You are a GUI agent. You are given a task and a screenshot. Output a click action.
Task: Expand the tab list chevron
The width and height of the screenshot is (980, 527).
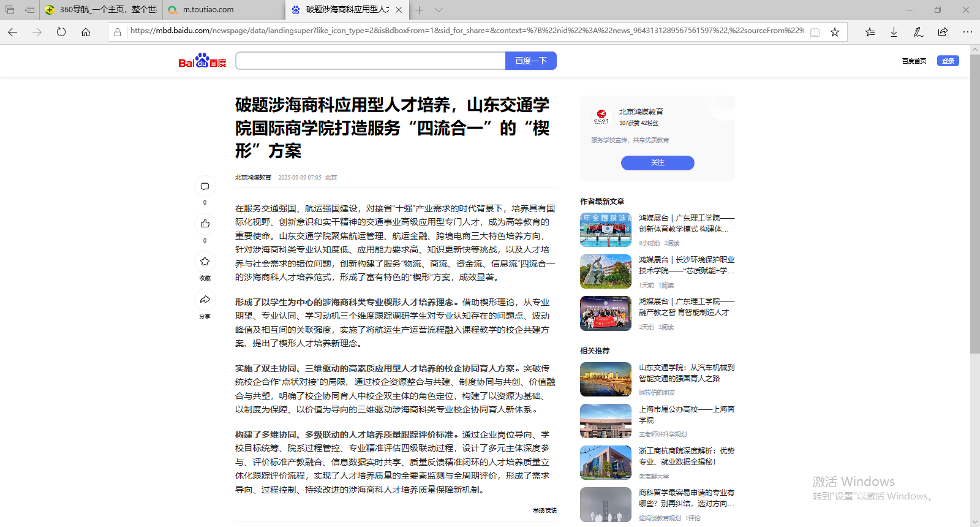[x=439, y=10]
